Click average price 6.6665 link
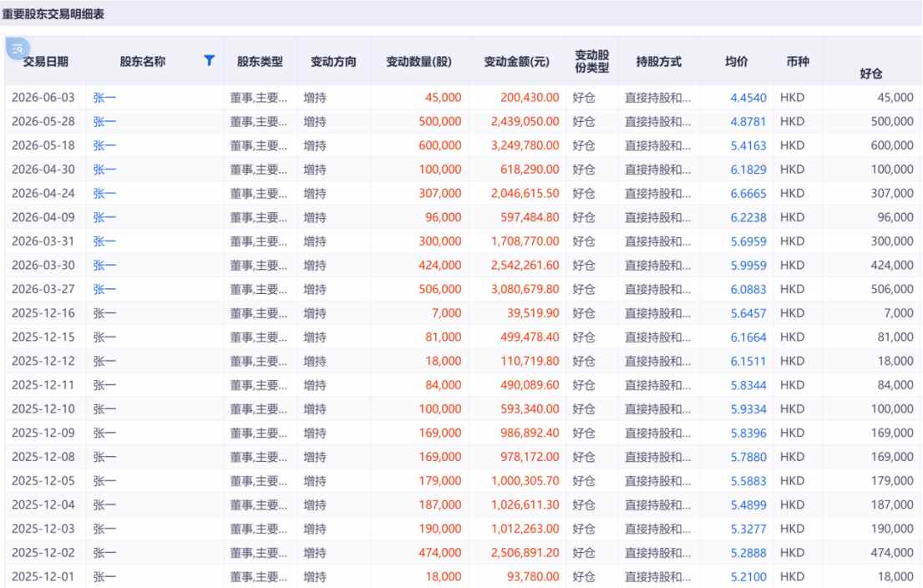The height and width of the screenshot is (588, 923). [748, 194]
